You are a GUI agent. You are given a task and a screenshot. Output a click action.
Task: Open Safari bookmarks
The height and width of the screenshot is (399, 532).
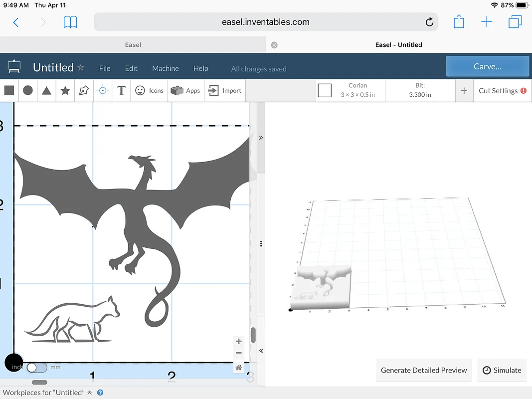coord(70,22)
